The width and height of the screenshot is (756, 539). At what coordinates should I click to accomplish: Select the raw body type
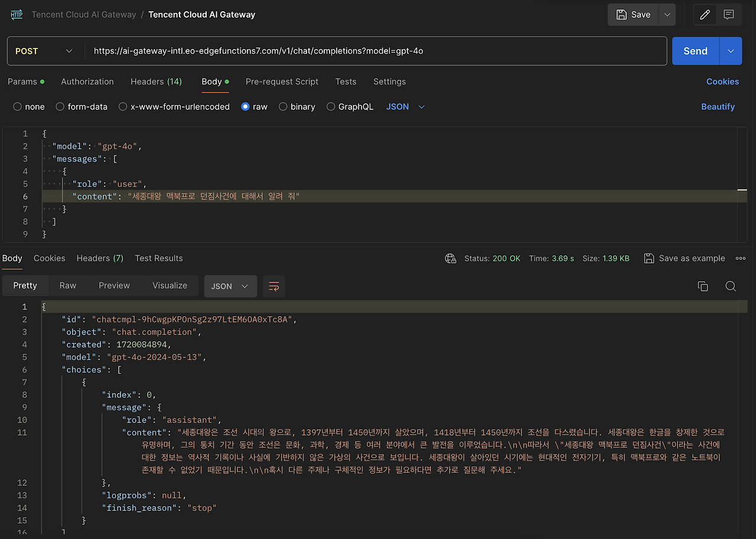(255, 107)
